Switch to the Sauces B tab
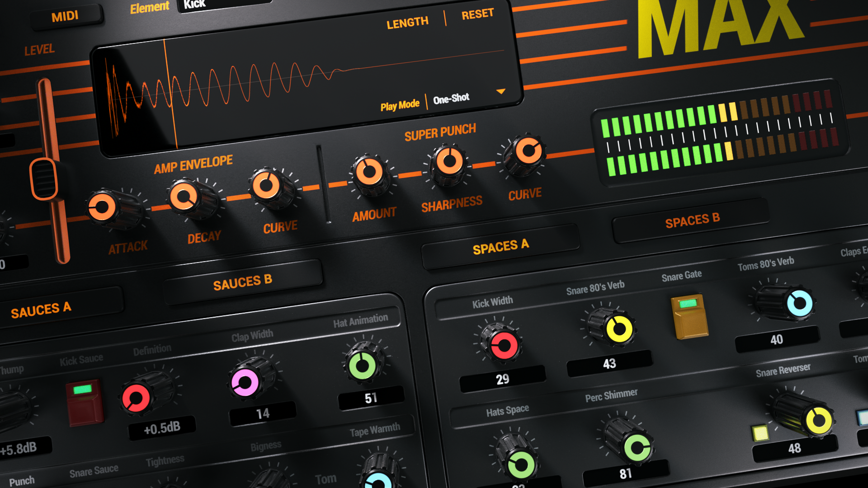Screen dimensions: 868x488 point(243,282)
